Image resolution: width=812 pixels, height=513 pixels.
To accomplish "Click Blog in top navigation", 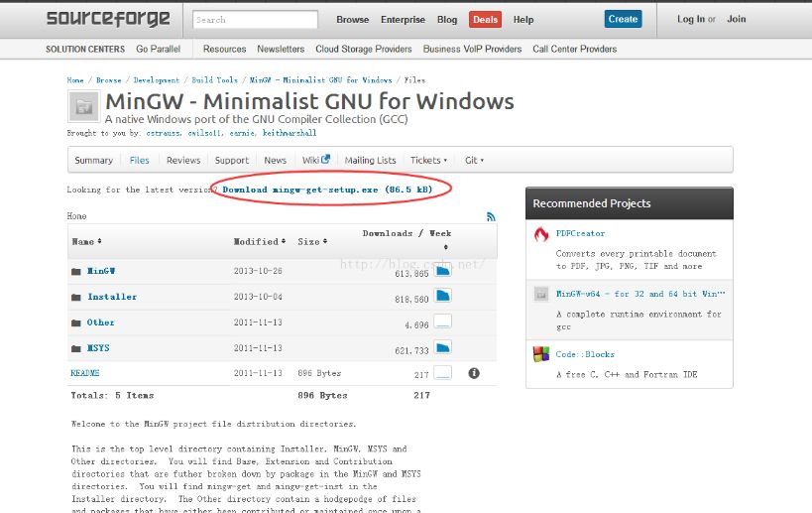I will pos(447,20).
